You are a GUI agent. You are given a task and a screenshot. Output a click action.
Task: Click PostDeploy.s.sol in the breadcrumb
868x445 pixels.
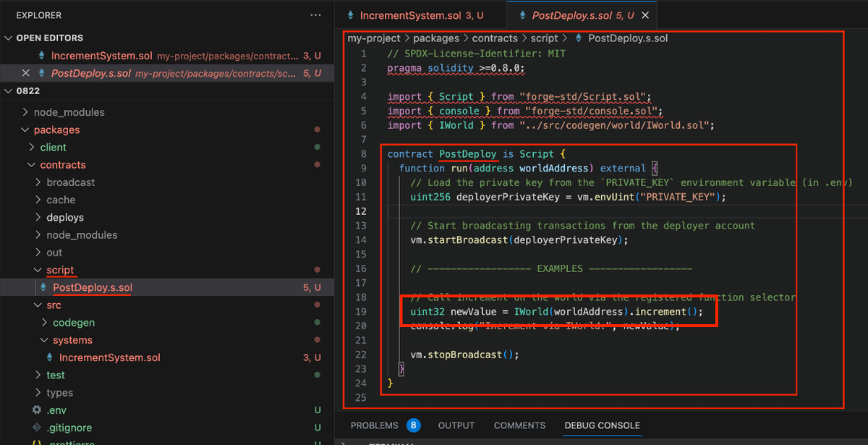tap(628, 38)
